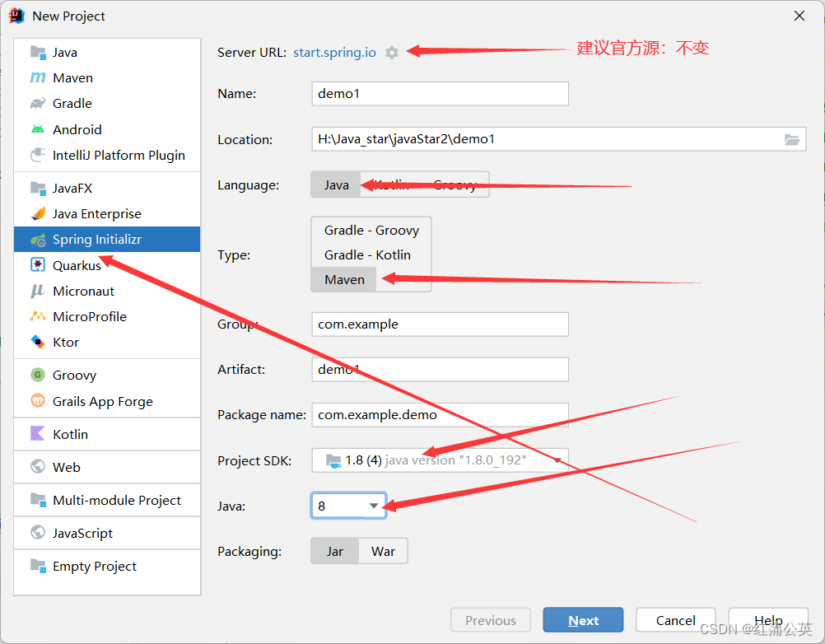The height and width of the screenshot is (644, 825).
Task: Select Groovy language option
Action: click(x=455, y=184)
